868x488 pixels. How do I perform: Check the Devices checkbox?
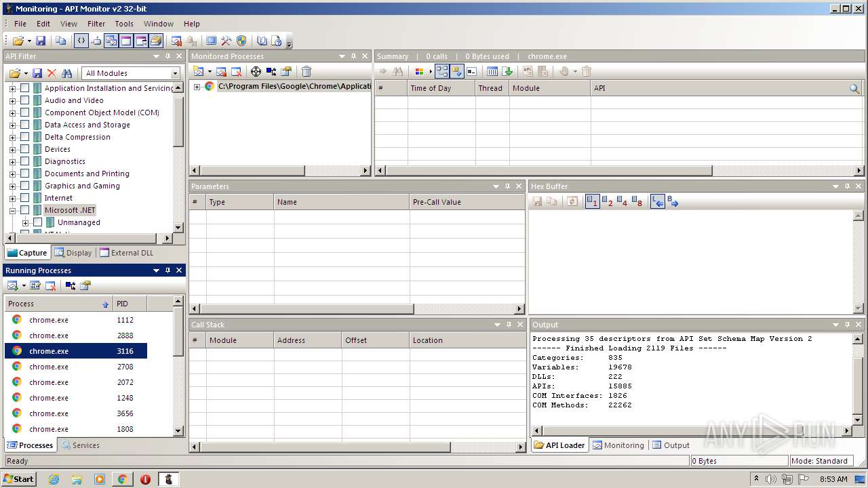coord(25,149)
